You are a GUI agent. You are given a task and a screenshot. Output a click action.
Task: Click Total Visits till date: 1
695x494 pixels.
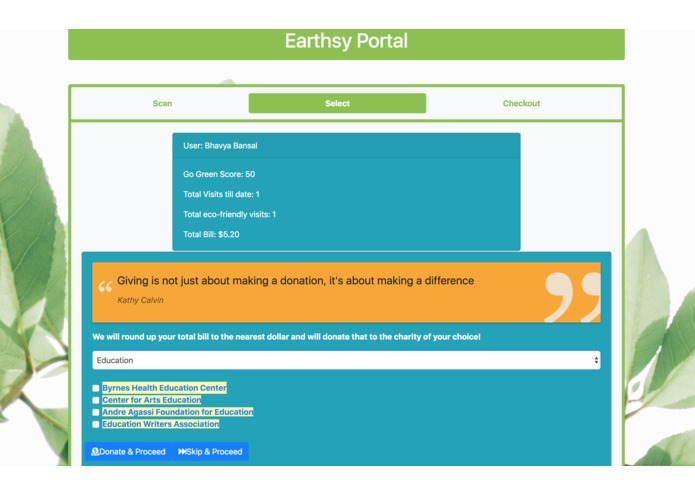tap(221, 194)
